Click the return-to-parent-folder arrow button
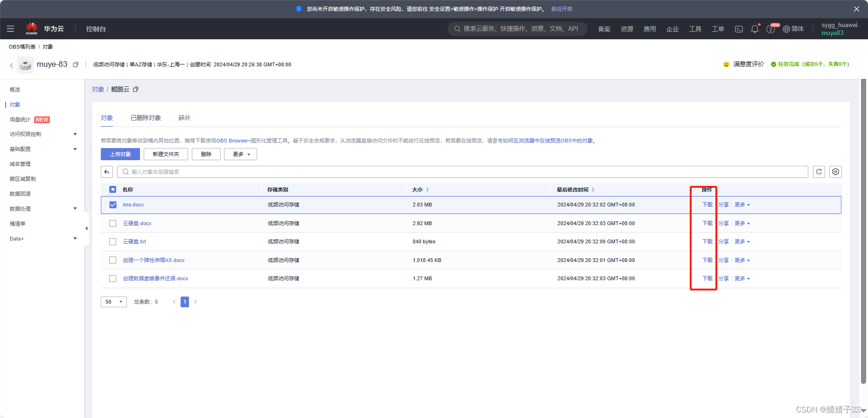Image resolution: width=868 pixels, height=418 pixels. coord(107,172)
